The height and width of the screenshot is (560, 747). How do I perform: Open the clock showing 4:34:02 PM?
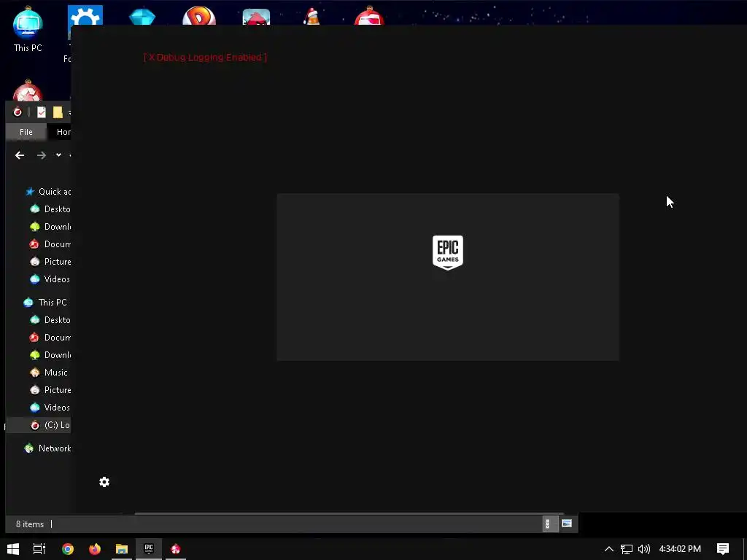(680, 549)
